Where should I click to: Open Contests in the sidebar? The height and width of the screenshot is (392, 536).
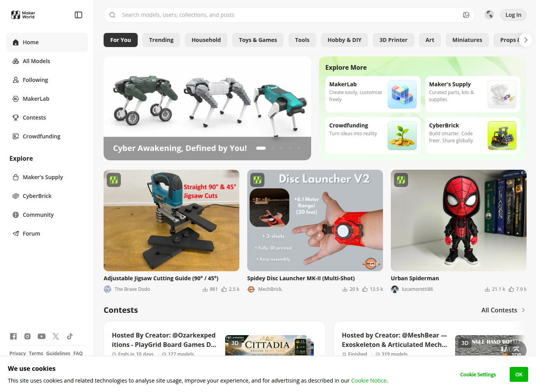tap(47, 118)
